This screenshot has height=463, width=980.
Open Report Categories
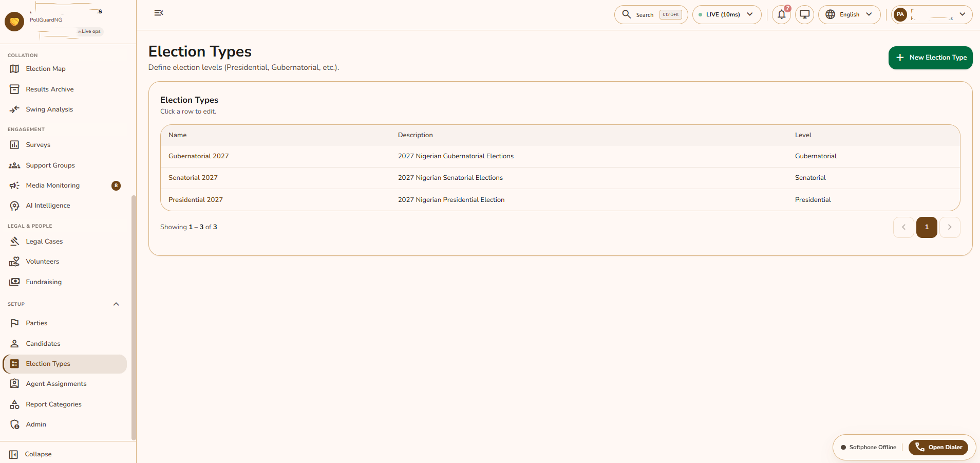coord(65,404)
